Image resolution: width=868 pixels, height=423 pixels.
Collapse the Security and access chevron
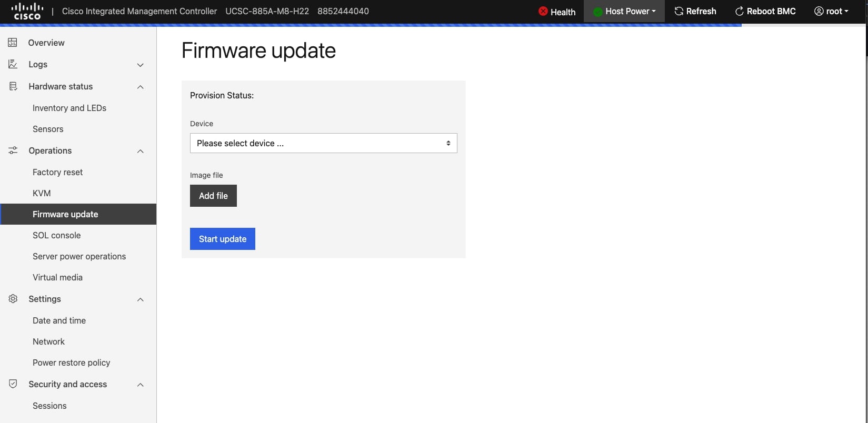pyautogui.click(x=141, y=385)
